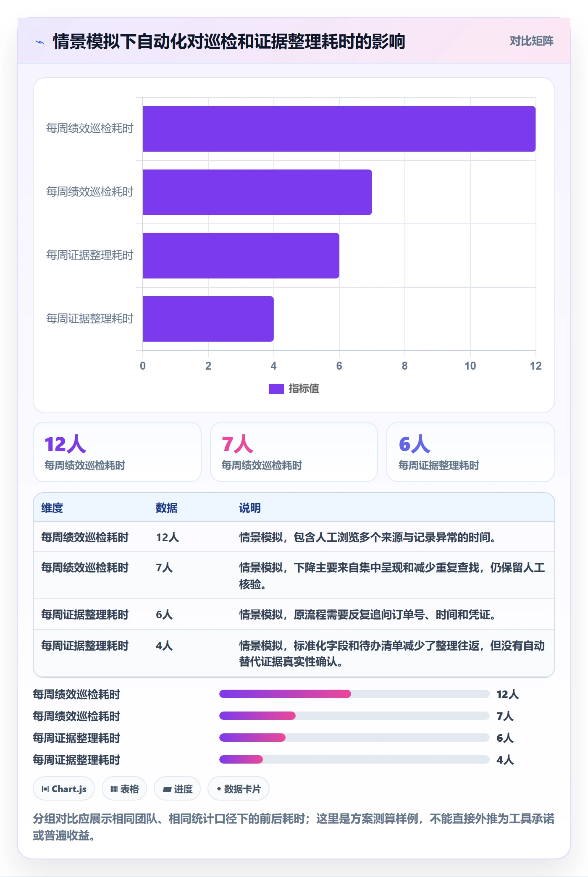Click the chart bar ending at 4

[208, 319]
